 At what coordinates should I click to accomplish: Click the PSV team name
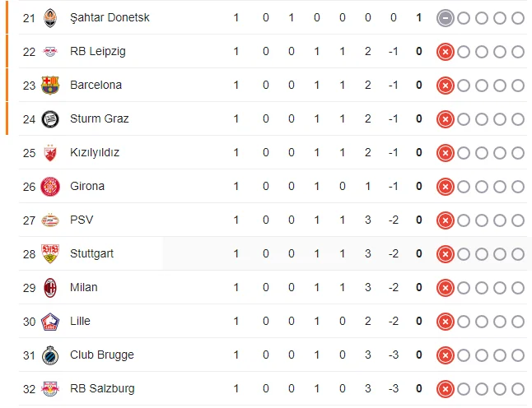82,220
